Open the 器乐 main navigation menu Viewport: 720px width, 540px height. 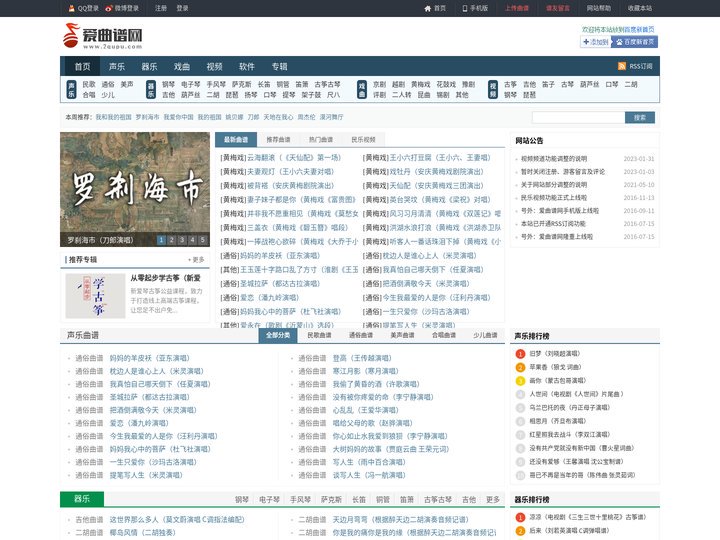(149, 67)
